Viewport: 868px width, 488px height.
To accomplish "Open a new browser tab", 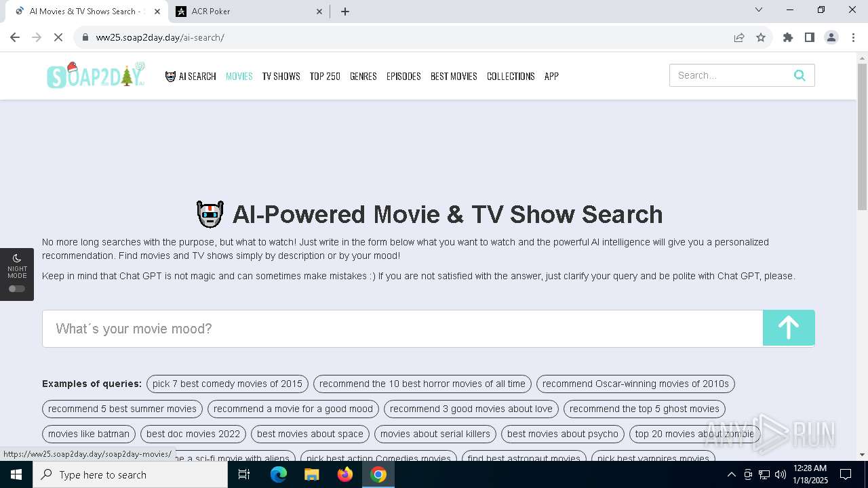I will (x=345, y=11).
